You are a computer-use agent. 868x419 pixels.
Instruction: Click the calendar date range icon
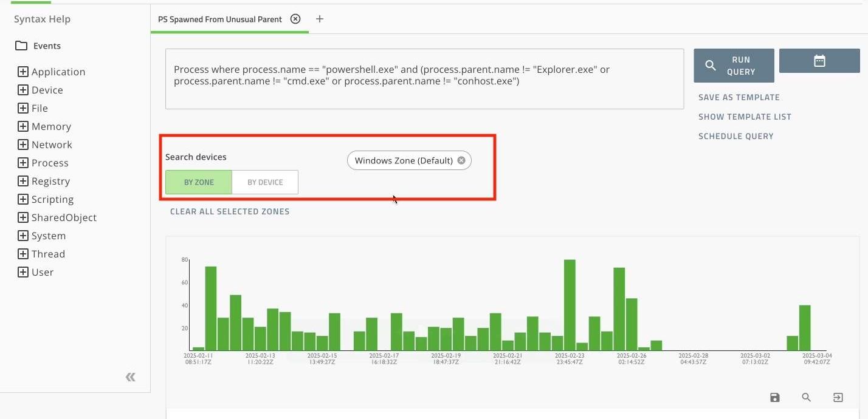[x=819, y=61]
